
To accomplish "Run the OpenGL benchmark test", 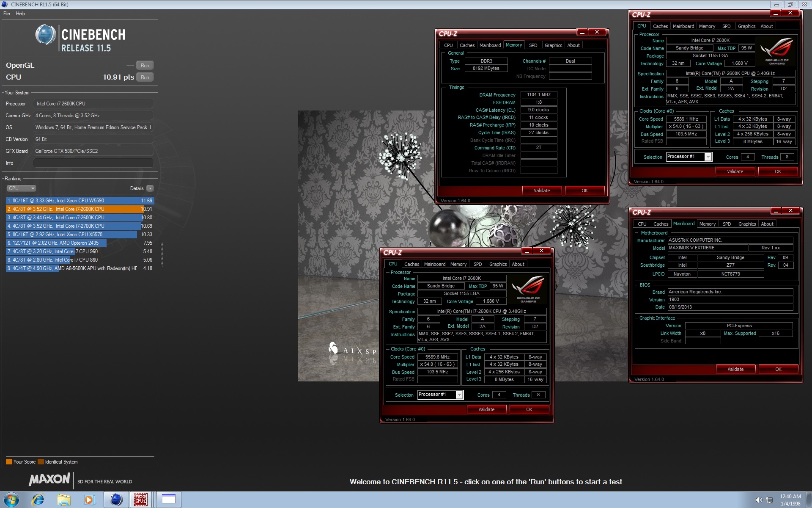I will click(x=145, y=66).
